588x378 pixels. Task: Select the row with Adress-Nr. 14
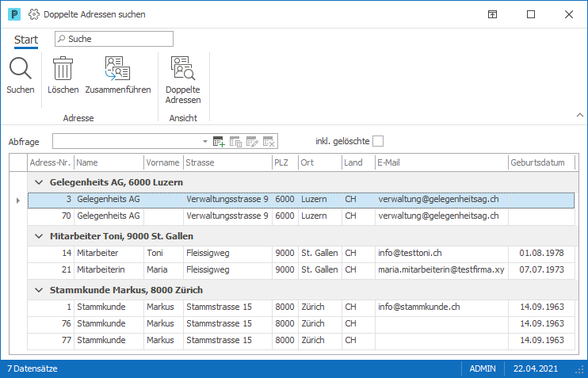click(301, 253)
